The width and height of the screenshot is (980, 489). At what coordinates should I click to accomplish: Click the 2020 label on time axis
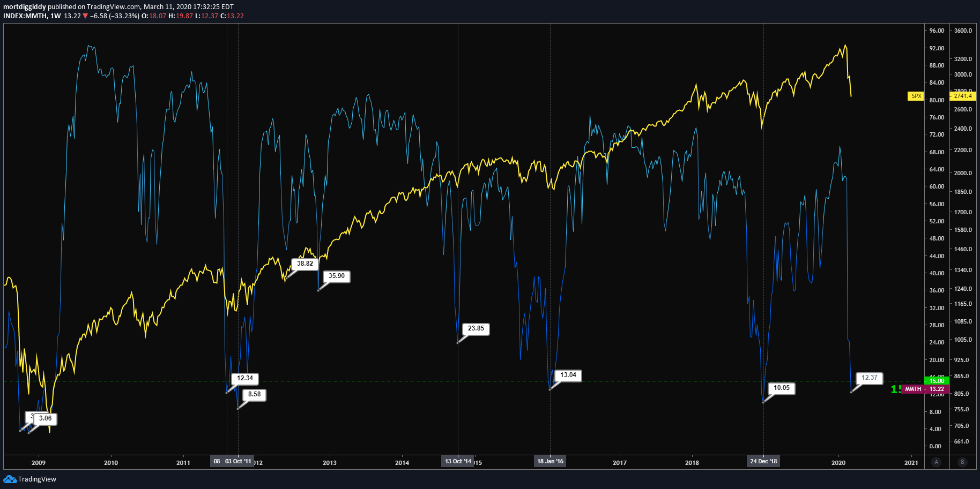click(x=838, y=463)
